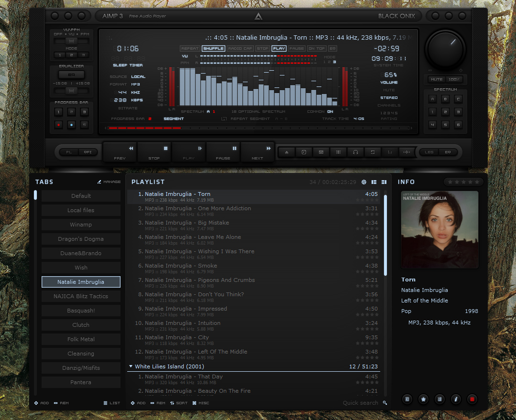This screenshot has height=420, width=516.
Task: Toggle the OFI switch
Action: coord(88,152)
